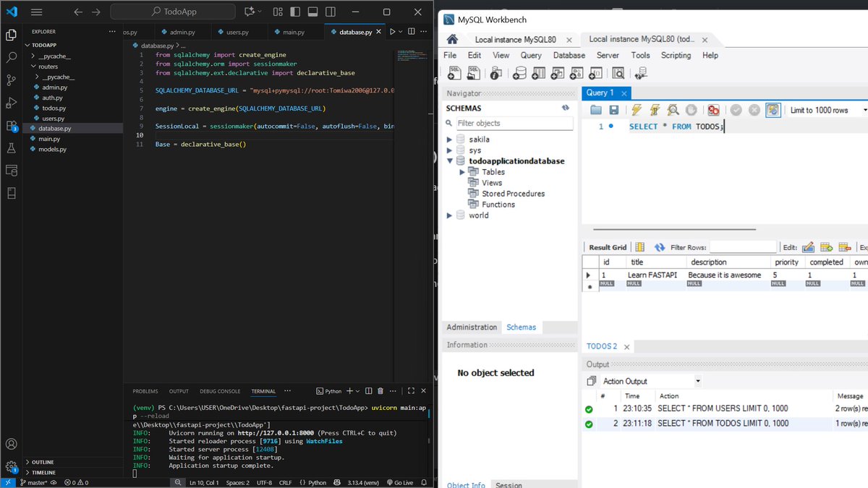Viewport: 868px width, 488px height.
Task: Split the VS Code editor right
Action: click(412, 32)
